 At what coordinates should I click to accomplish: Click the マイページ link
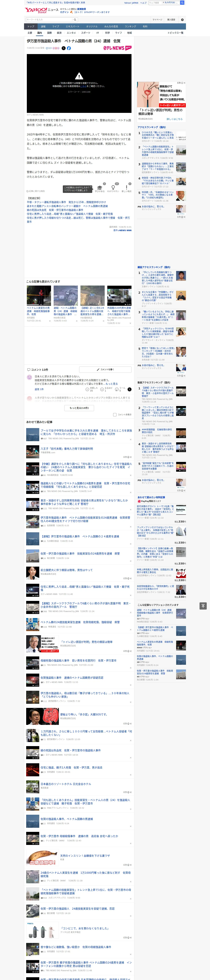[x=157, y=19]
